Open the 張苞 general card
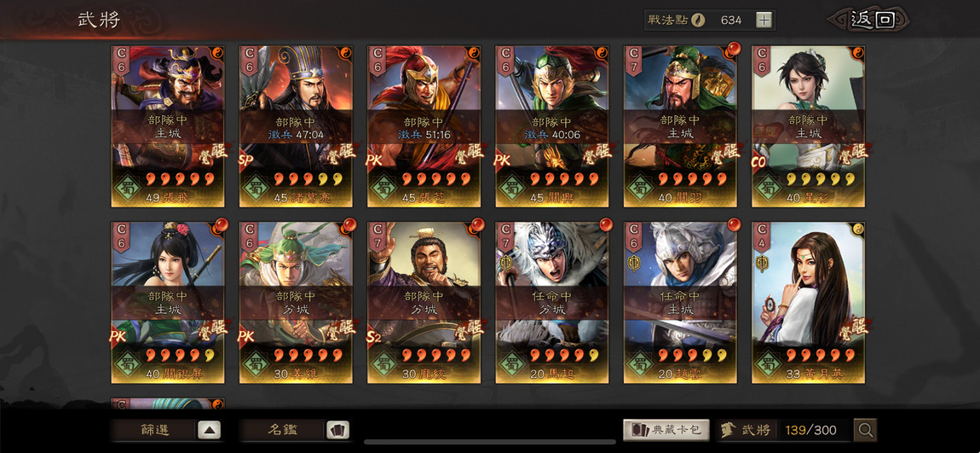Screen dimensions: 980x453 [424, 126]
